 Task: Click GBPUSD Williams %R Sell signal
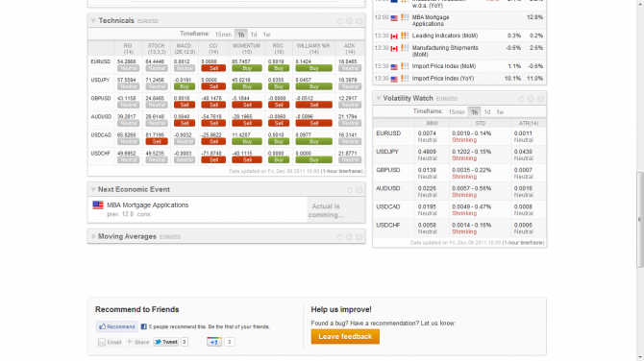tap(313, 105)
